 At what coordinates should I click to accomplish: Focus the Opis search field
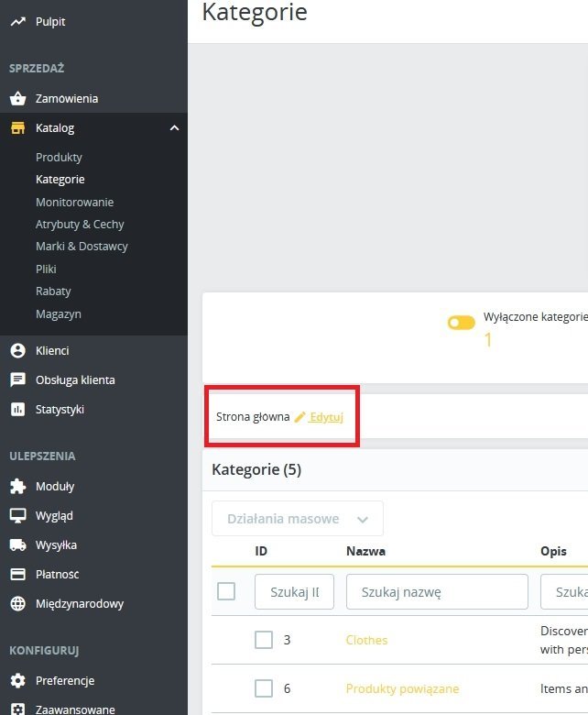564,591
